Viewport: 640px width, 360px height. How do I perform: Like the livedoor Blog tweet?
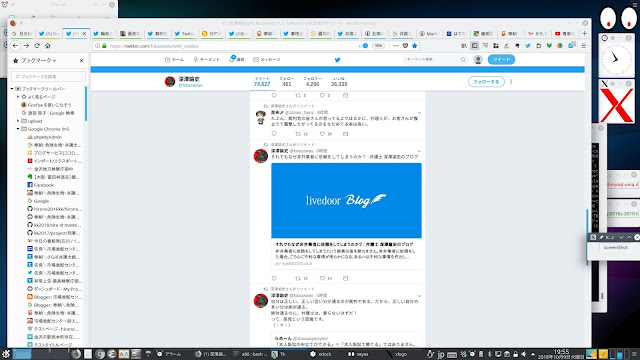pos(322,278)
